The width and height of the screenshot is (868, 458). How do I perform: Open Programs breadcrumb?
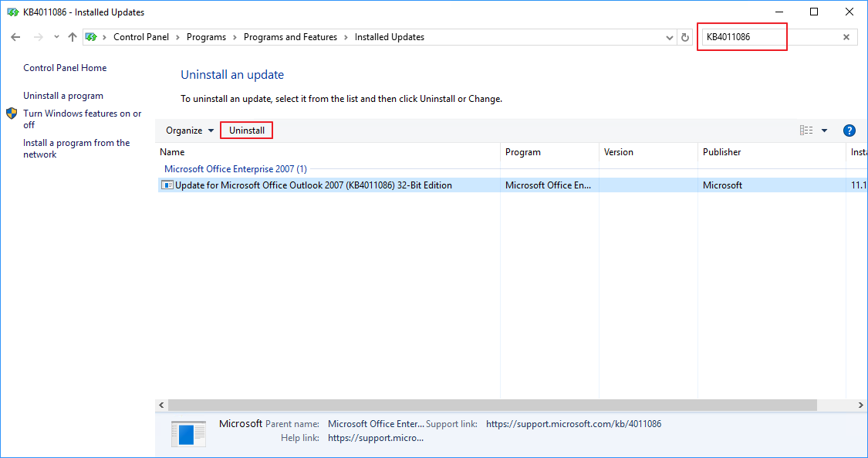(x=206, y=37)
